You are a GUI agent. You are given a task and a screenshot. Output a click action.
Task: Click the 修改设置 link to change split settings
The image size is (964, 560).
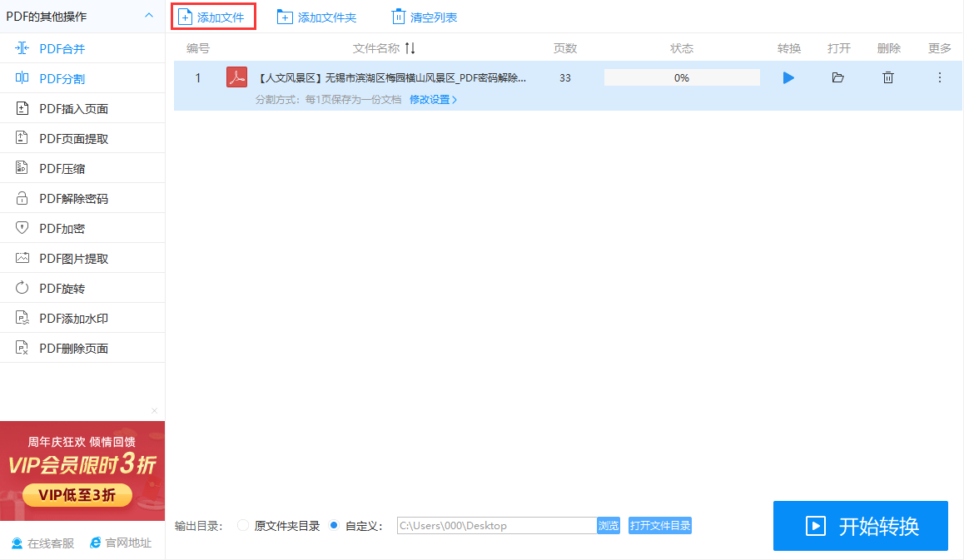pyautogui.click(x=433, y=100)
